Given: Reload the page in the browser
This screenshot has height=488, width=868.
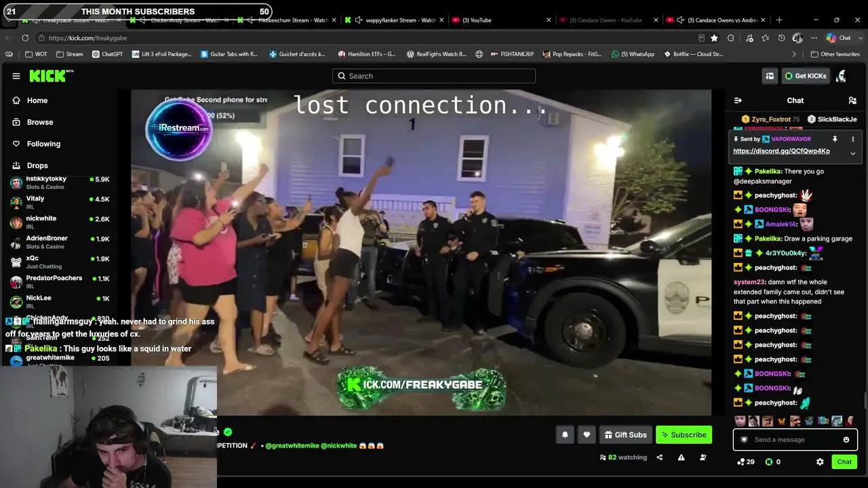Looking at the screenshot, I should 25,38.
